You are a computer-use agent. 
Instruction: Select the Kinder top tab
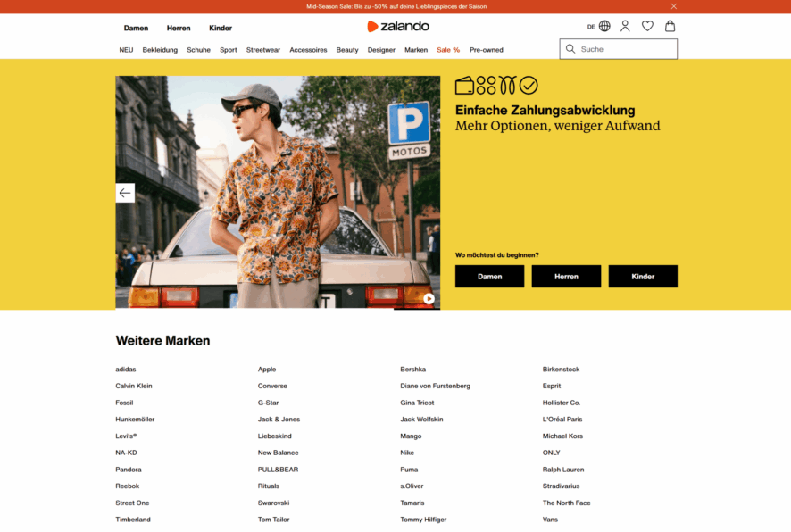(221, 29)
